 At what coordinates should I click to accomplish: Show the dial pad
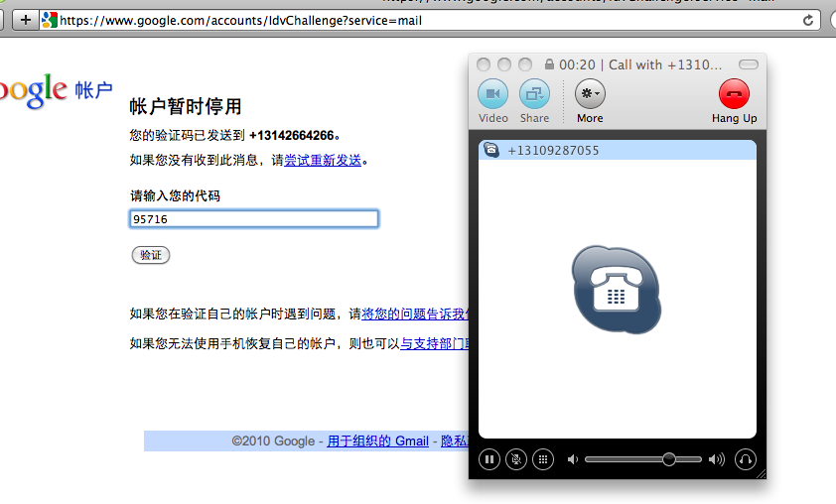543,459
